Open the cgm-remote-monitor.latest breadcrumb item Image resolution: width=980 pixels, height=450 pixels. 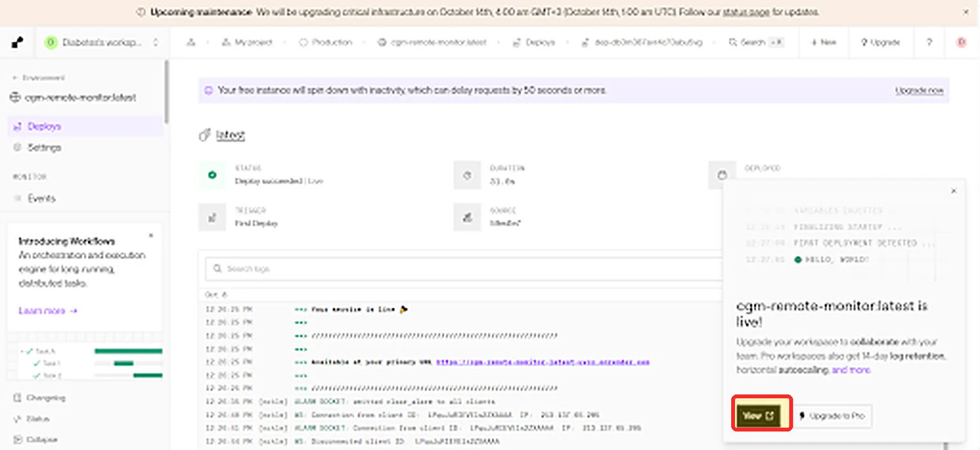[432, 43]
